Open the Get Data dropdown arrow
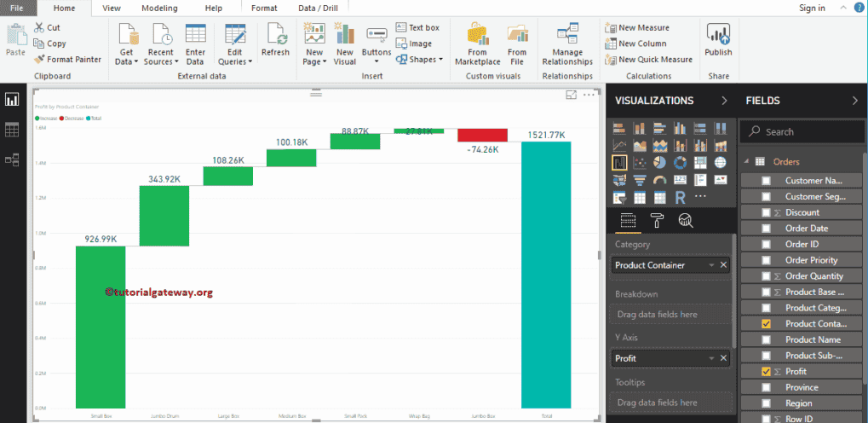The image size is (868, 423). coord(135,62)
